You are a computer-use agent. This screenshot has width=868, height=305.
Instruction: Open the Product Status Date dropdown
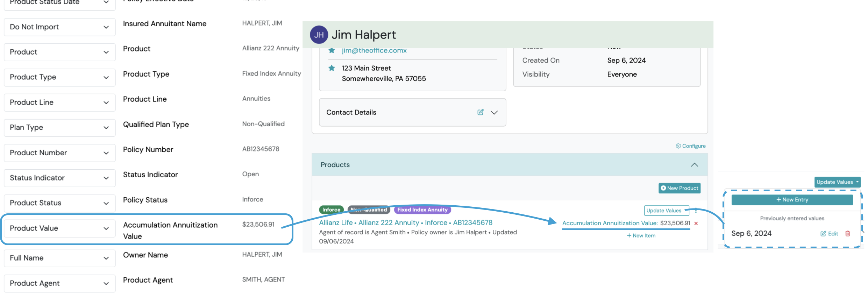[x=59, y=3]
